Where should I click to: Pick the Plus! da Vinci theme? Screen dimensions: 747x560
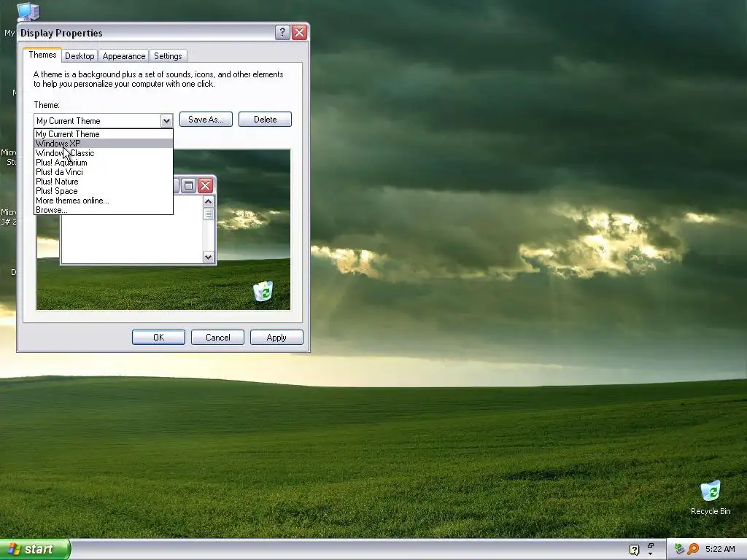coord(104,172)
